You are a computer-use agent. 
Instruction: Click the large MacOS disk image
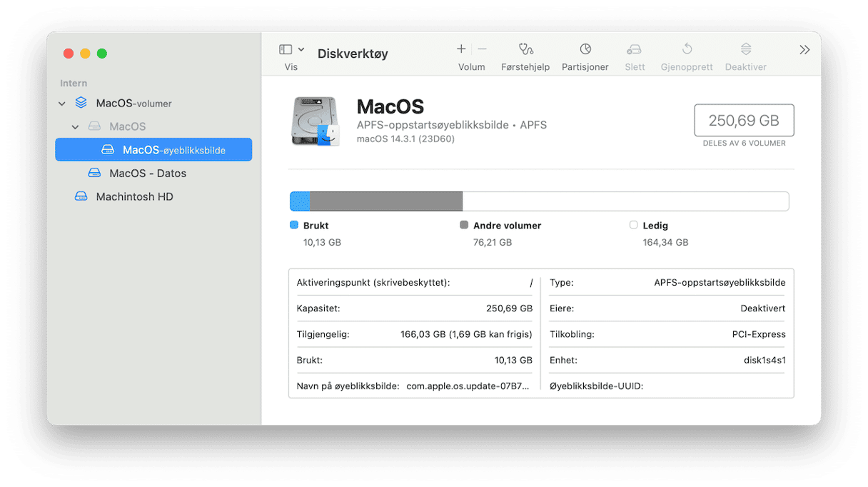coord(315,121)
